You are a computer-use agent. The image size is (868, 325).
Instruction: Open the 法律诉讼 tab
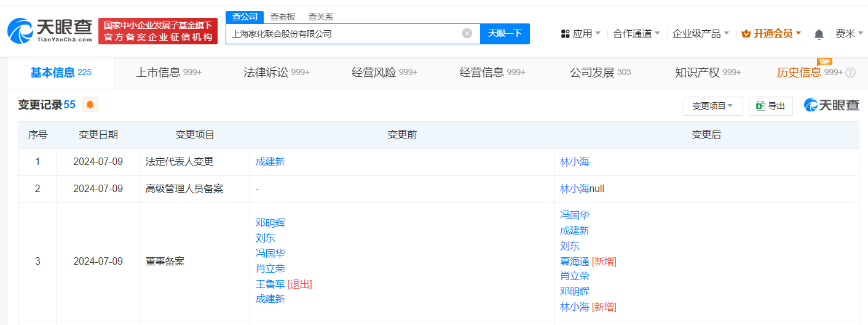pyautogui.click(x=276, y=73)
